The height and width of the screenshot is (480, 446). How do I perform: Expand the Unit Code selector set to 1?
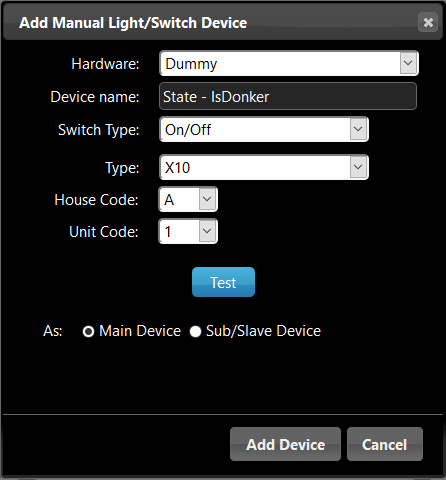(188, 231)
